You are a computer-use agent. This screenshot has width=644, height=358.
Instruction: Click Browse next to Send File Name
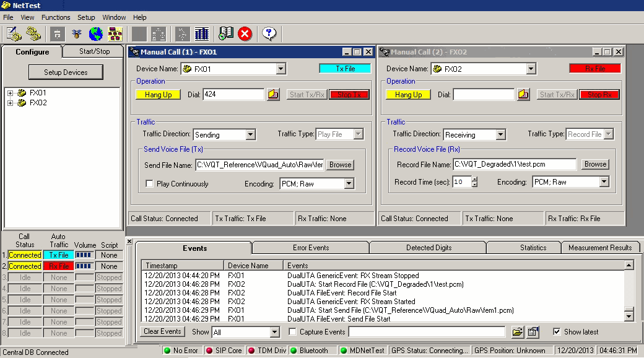(340, 165)
